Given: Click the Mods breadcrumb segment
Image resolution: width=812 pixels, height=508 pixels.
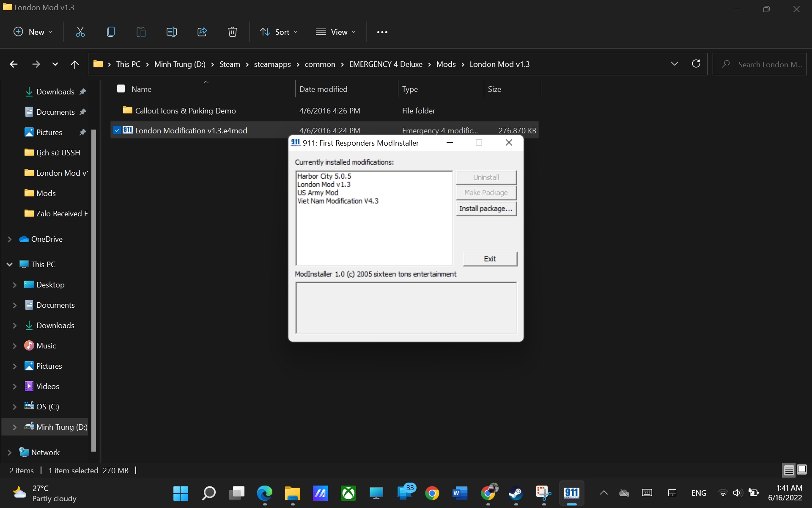Looking at the screenshot, I should click(446, 64).
